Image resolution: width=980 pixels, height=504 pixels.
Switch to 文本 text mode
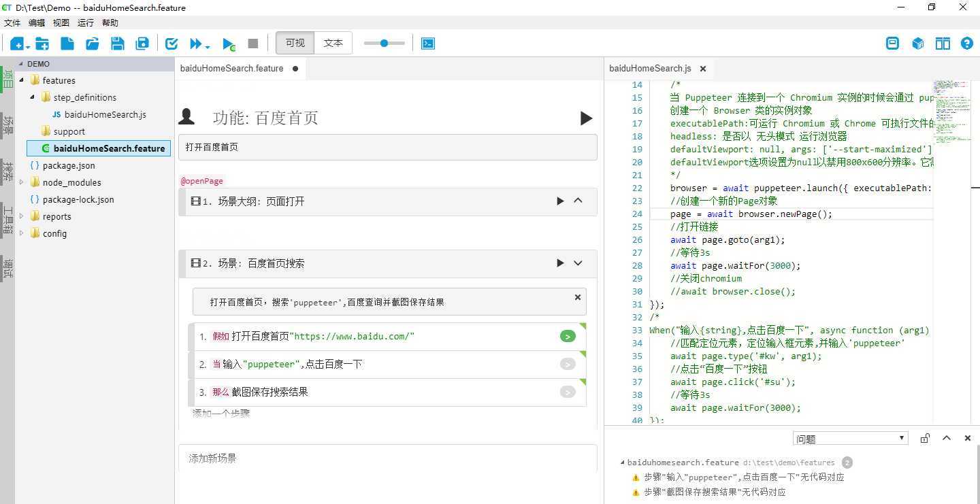pyautogui.click(x=333, y=43)
